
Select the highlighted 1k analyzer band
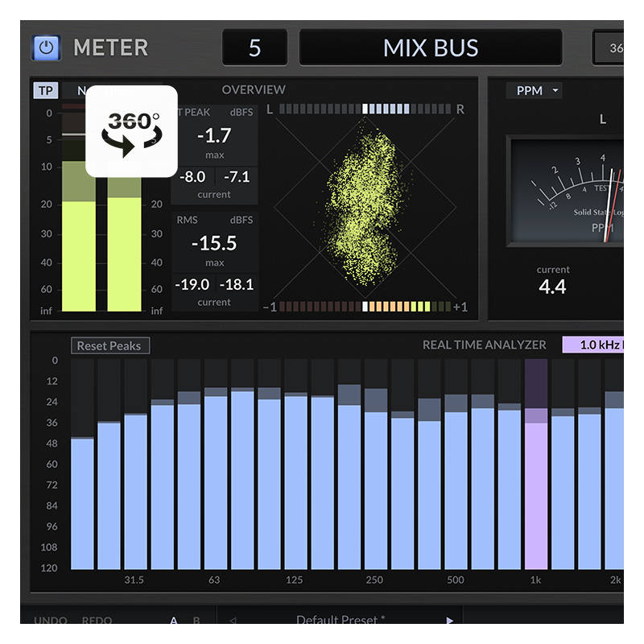pos(536,483)
